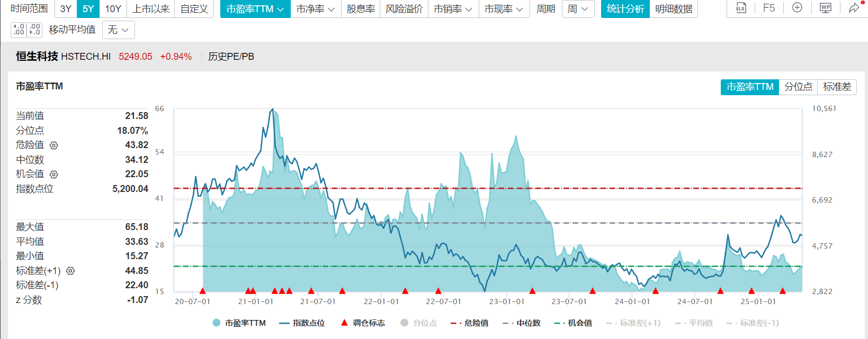Click the 指数点位 5,200.04 value
The height and width of the screenshot is (339, 868).
pyautogui.click(x=130, y=189)
